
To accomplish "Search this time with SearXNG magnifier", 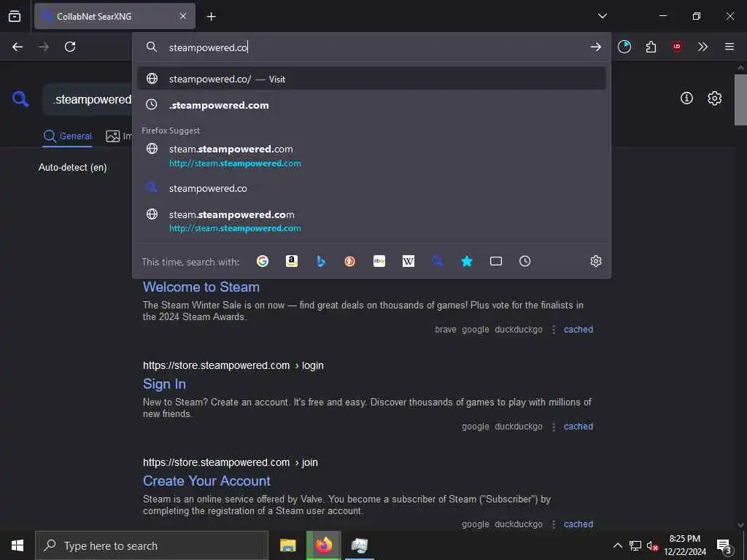I will (x=438, y=261).
